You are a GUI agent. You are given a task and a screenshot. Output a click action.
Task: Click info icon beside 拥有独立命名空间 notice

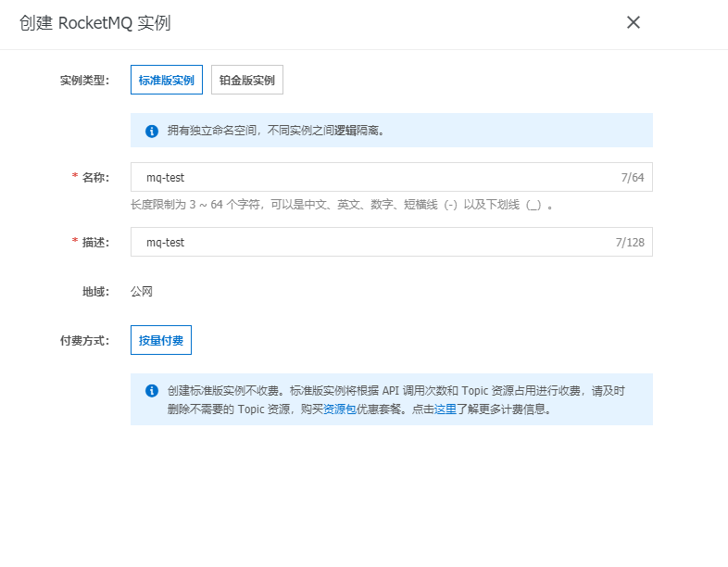(x=151, y=131)
